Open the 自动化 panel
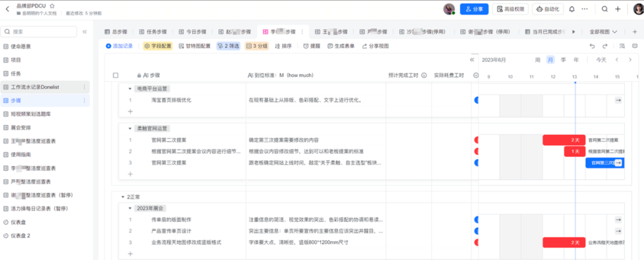The image size is (644, 260). point(548,9)
